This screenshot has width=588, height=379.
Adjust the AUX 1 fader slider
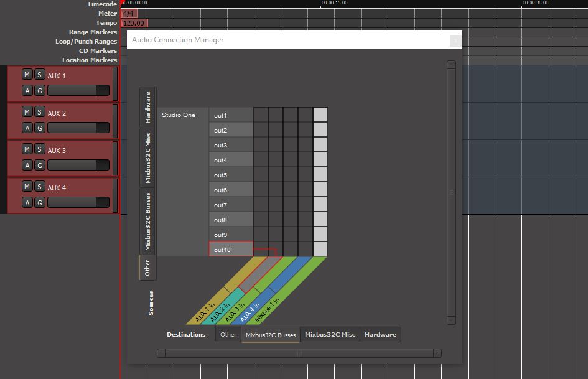(78, 90)
